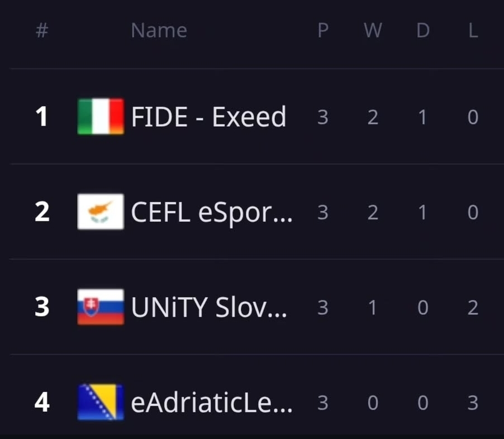
Task: Open the FIDE - Exeed team
Action: click(x=208, y=117)
